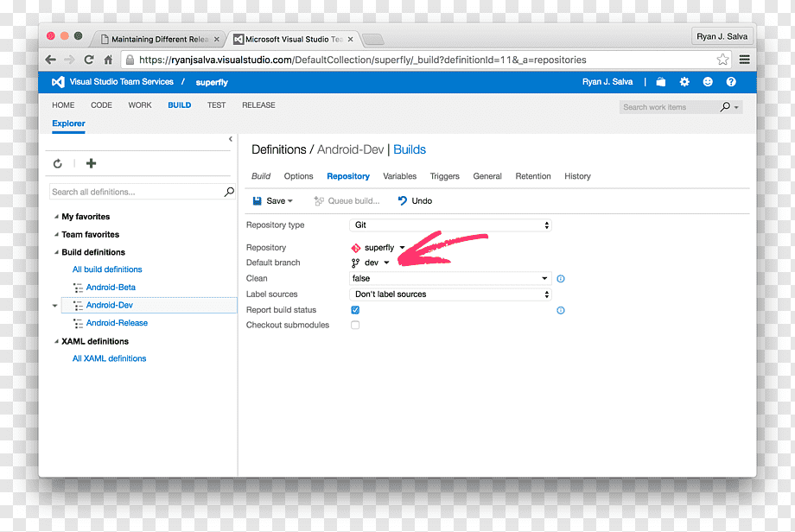Click the Visual Studio logo icon
Screen dimensions: 795x532
pyautogui.click(x=58, y=81)
